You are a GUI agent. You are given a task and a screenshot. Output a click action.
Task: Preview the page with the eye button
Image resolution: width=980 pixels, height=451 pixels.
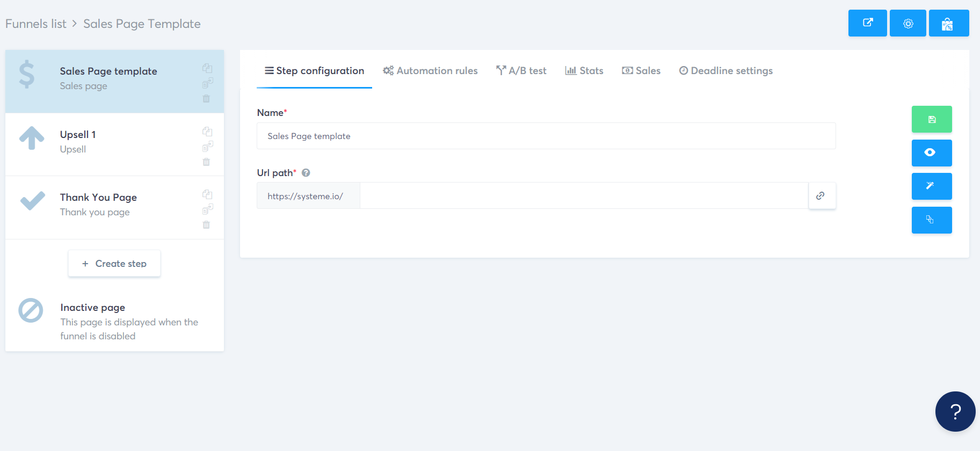[x=932, y=153]
